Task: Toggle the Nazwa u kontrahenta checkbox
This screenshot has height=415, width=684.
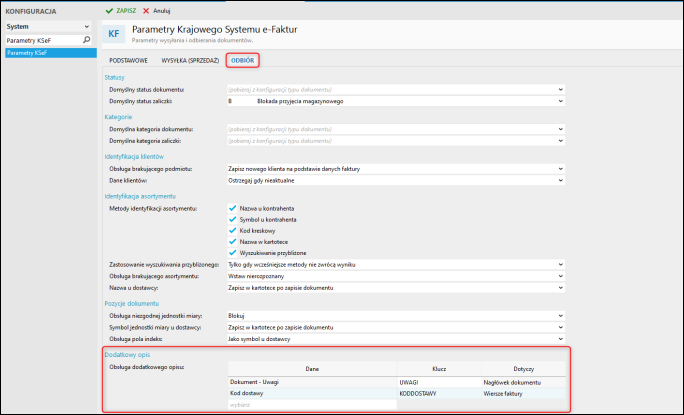Action: pyautogui.click(x=231, y=207)
